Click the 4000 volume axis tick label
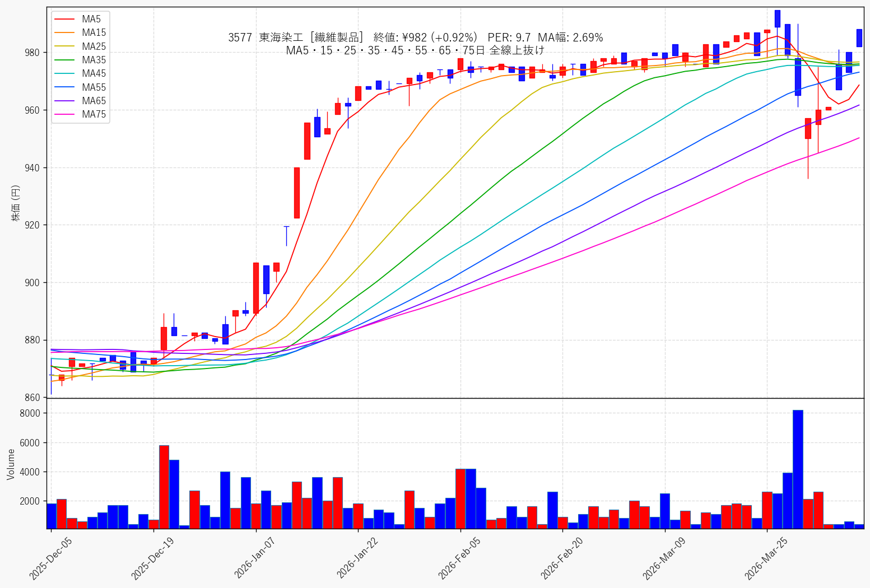The image size is (870, 588). click(30, 472)
